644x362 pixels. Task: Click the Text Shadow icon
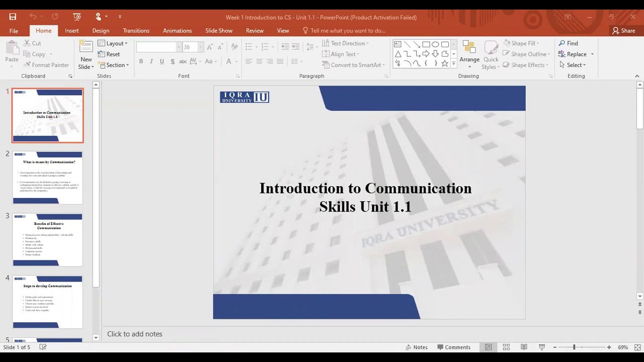pos(173,61)
